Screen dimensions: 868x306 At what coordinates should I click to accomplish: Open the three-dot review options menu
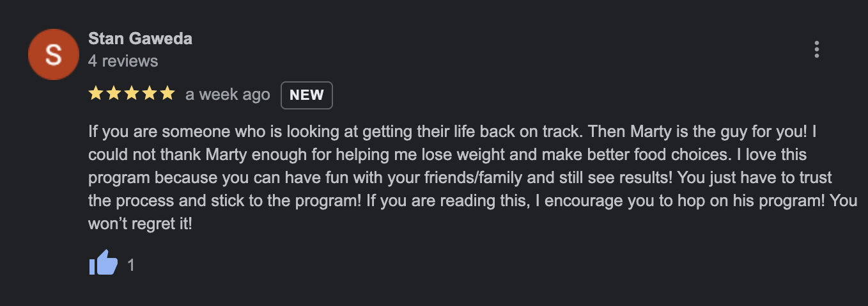(816, 50)
